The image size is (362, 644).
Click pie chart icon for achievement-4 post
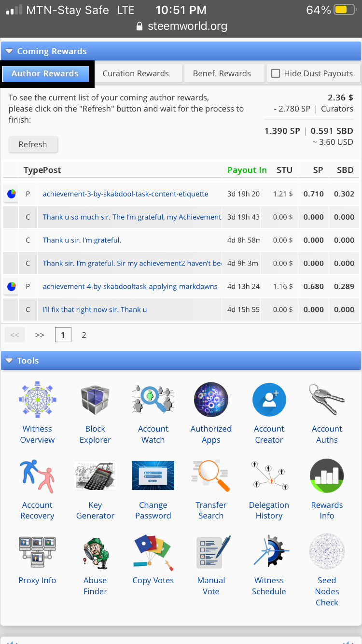click(11, 287)
